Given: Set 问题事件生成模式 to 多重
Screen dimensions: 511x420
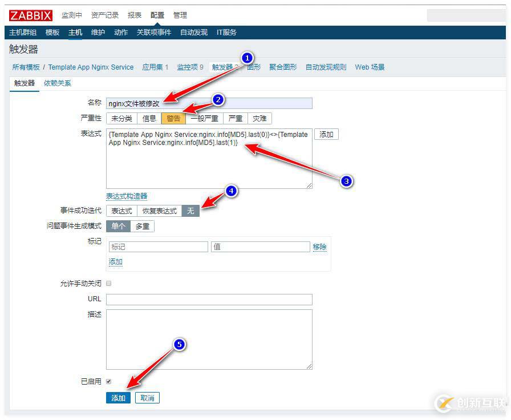Looking at the screenshot, I should [143, 226].
